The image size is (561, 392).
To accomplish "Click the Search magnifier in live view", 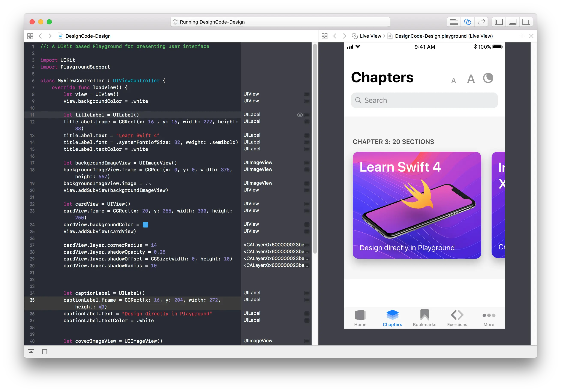I will (358, 100).
